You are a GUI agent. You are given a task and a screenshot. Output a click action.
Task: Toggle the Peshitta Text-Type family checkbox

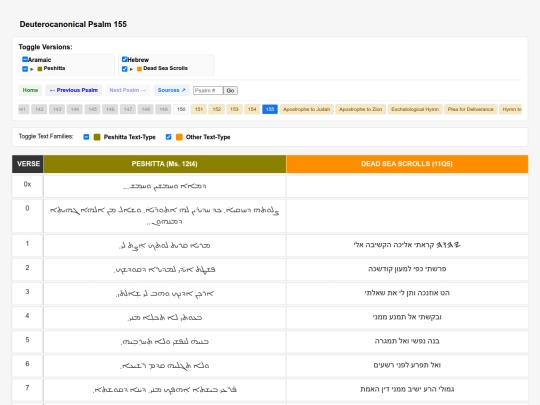(86, 137)
